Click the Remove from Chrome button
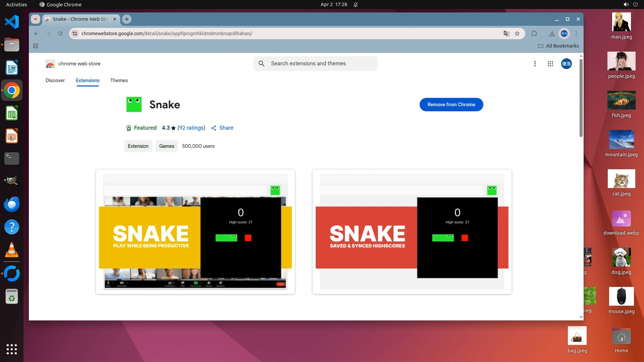The width and height of the screenshot is (644, 362). (x=451, y=105)
